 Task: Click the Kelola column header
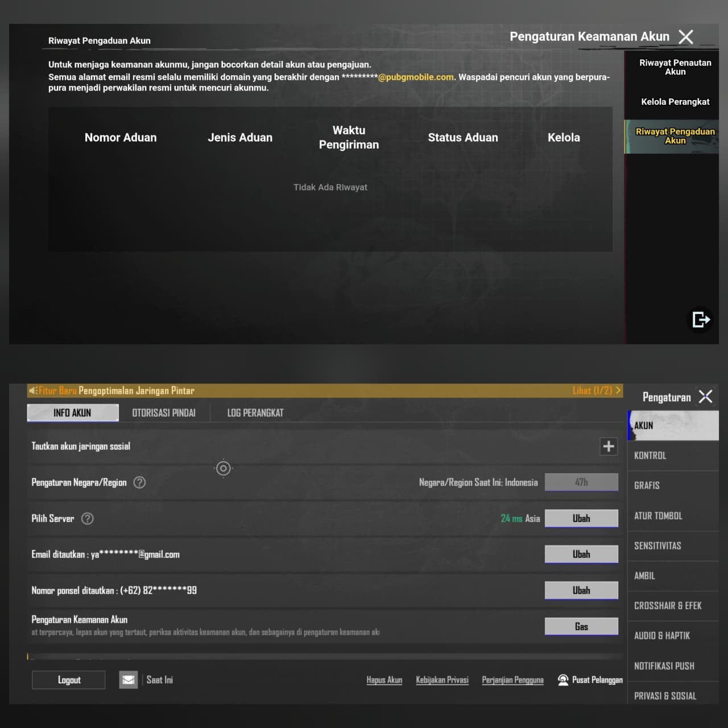point(564,138)
